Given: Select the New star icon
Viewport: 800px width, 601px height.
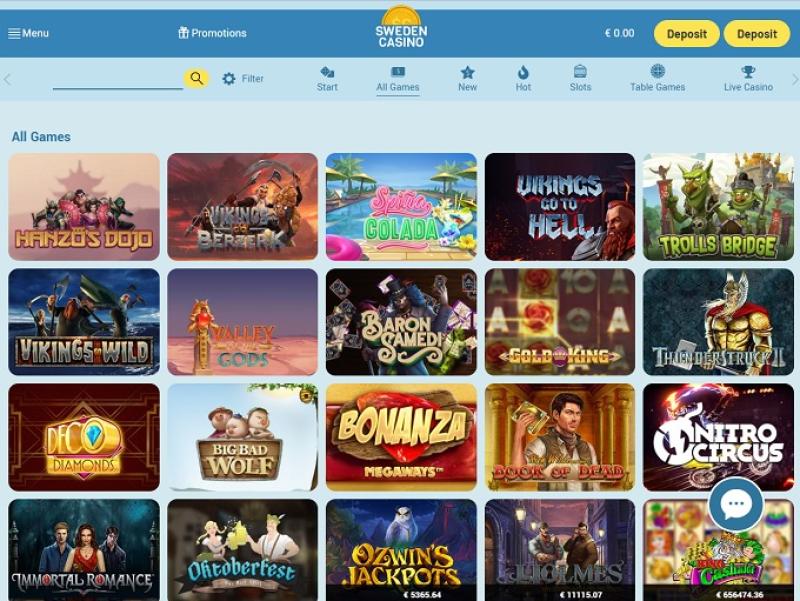Looking at the screenshot, I should 467,72.
